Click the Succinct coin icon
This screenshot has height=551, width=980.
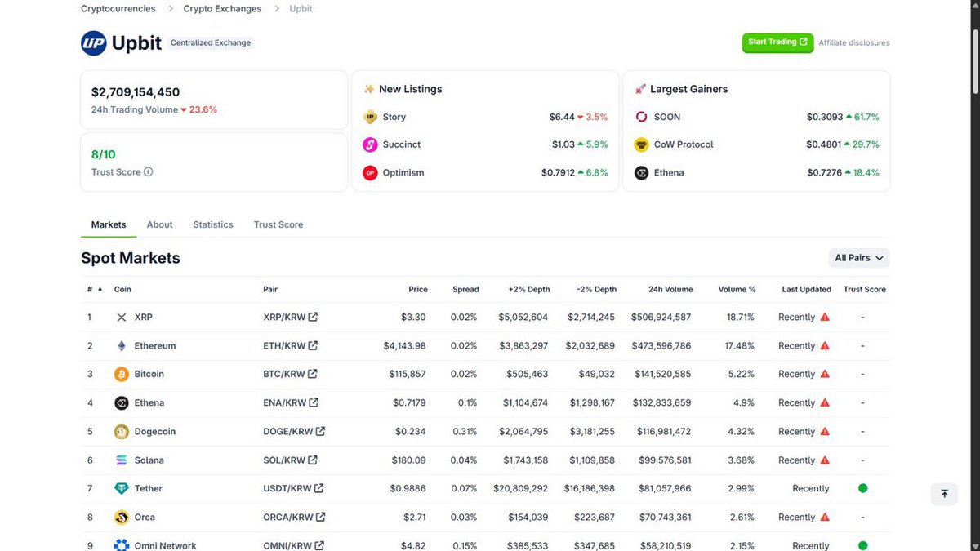[370, 144]
